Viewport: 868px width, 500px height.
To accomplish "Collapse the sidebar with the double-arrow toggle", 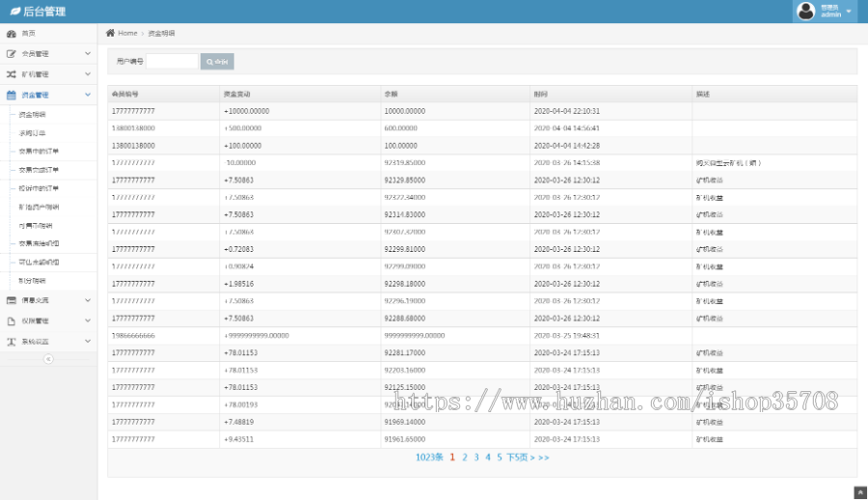I will (x=48, y=359).
